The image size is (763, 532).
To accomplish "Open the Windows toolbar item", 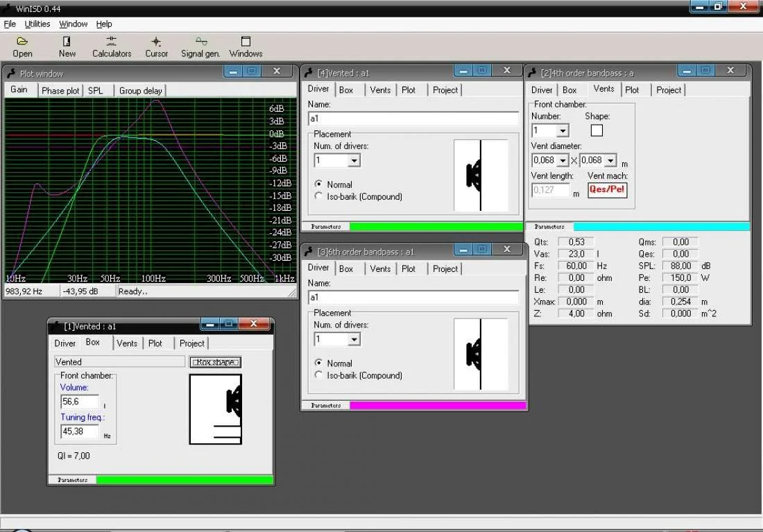I will click(x=246, y=42).
